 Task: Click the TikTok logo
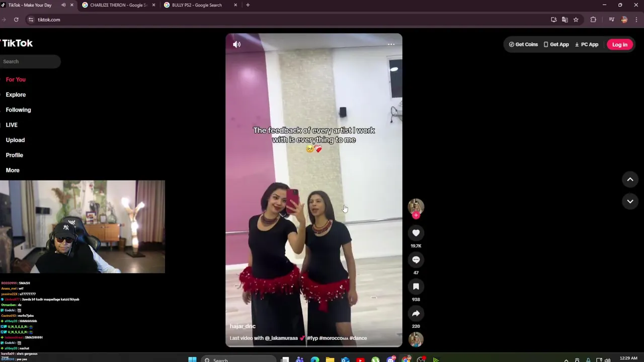pyautogui.click(x=17, y=43)
